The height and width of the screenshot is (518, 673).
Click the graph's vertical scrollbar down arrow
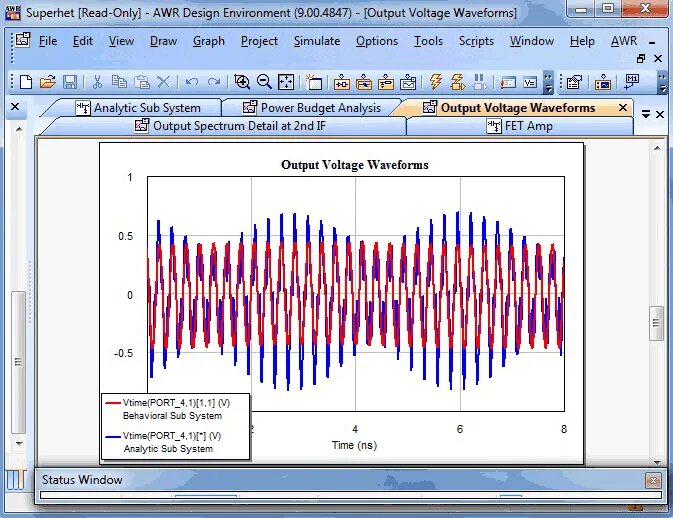(657, 462)
